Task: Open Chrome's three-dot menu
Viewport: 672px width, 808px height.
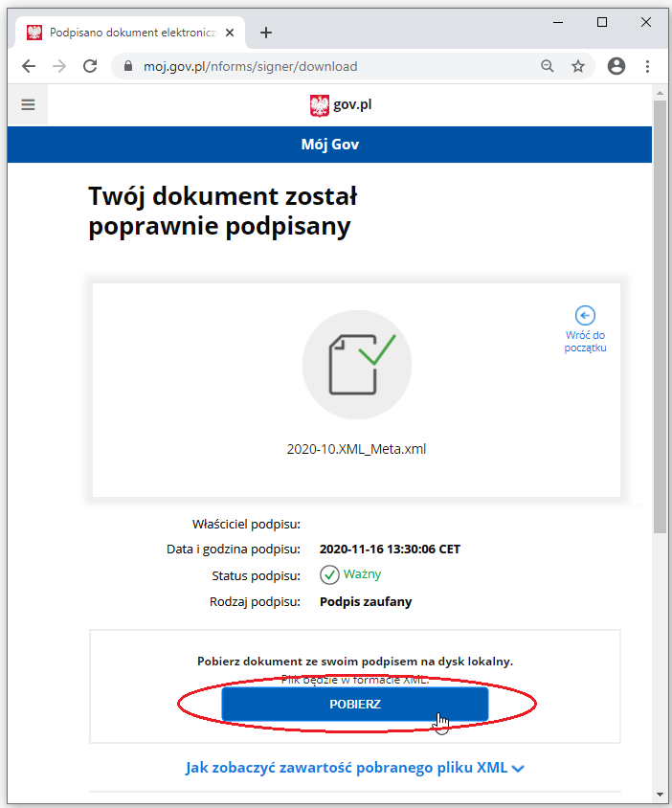Action: 647,66
